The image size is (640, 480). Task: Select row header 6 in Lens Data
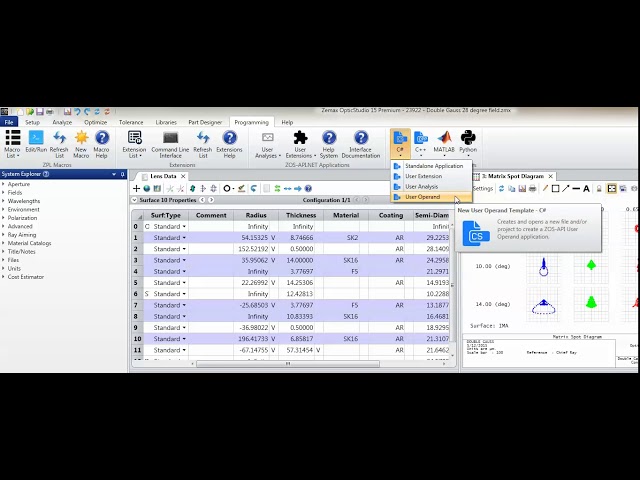136,294
